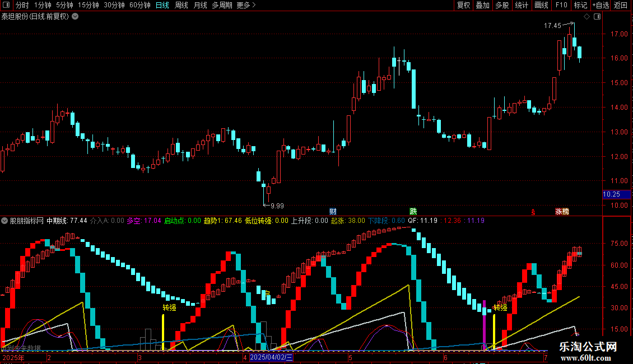Click the 17.00 price axis label

(x=619, y=34)
